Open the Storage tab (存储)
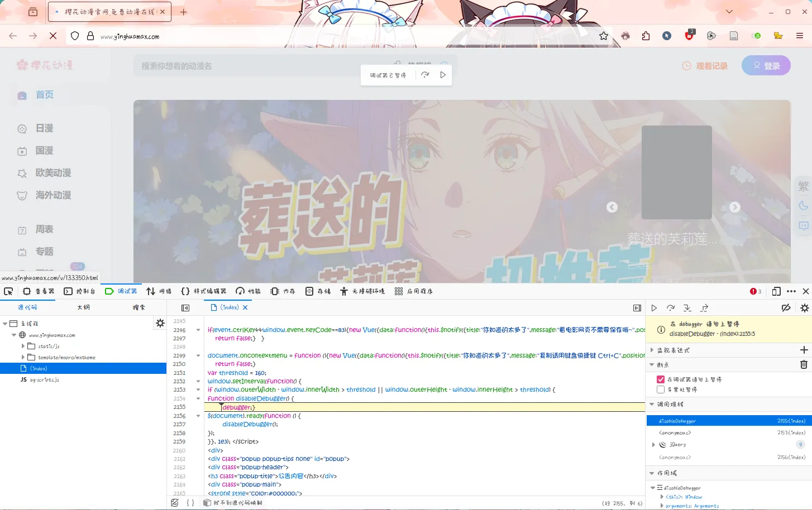 point(318,291)
